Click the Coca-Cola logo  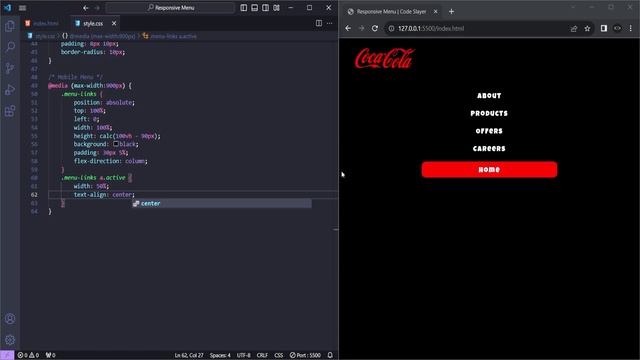click(x=384, y=58)
